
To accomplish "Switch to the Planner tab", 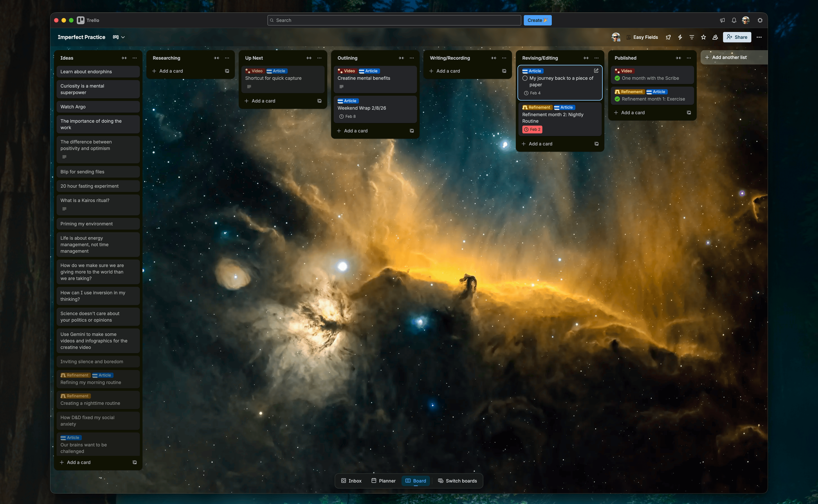I will coord(383,481).
